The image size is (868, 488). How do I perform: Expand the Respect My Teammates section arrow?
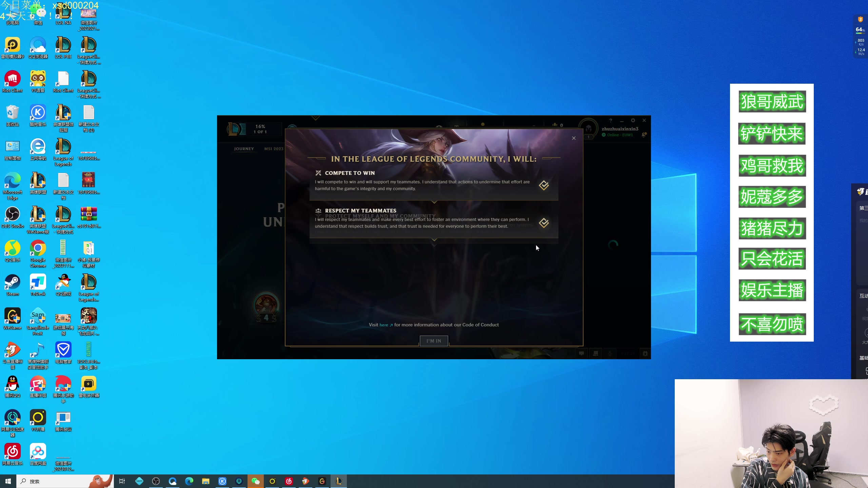point(434,240)
